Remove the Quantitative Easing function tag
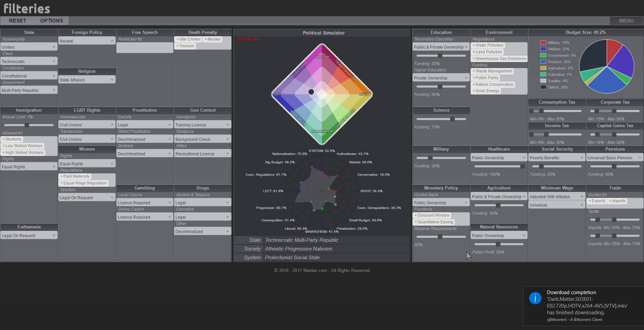The image size is (644, 330). tap(416, 222)
